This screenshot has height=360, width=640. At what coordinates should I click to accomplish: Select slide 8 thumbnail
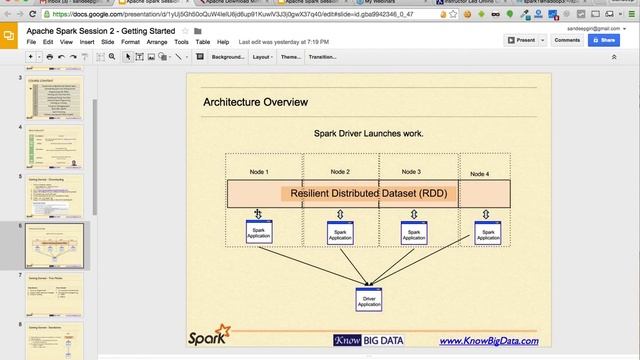pyautogui.click(x=55, y=341)
